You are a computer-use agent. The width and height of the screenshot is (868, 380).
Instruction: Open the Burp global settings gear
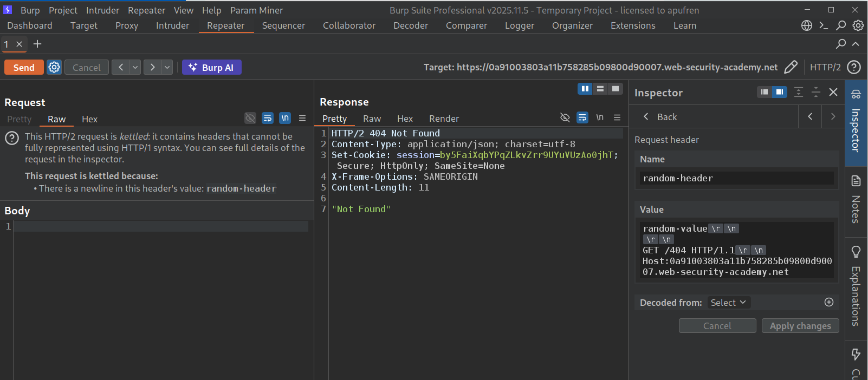tap(858, 25)
